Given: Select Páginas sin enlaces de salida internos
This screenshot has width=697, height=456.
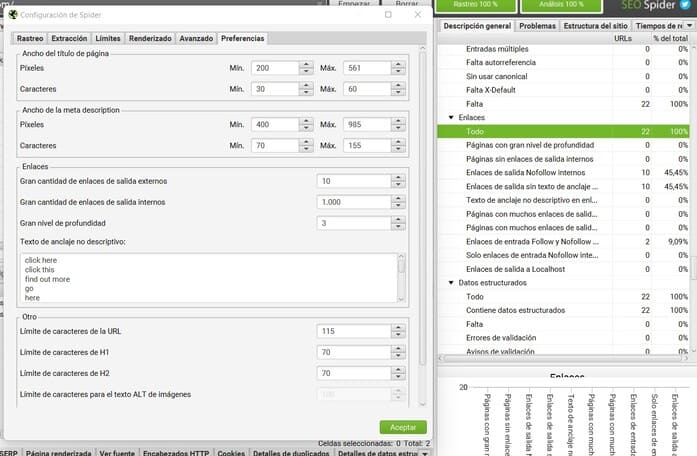Looking at the screenshot, I should pyautogui.click(x=563, y=159).
